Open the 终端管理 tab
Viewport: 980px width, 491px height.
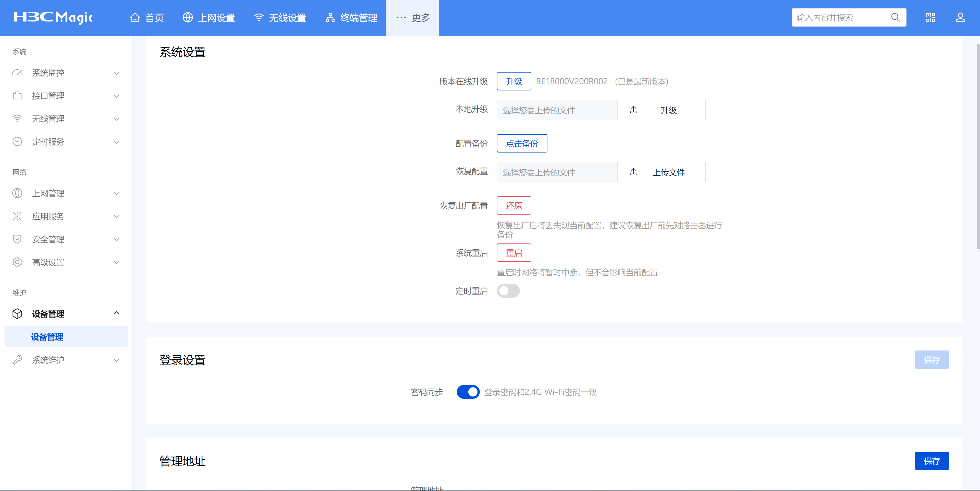351,18
